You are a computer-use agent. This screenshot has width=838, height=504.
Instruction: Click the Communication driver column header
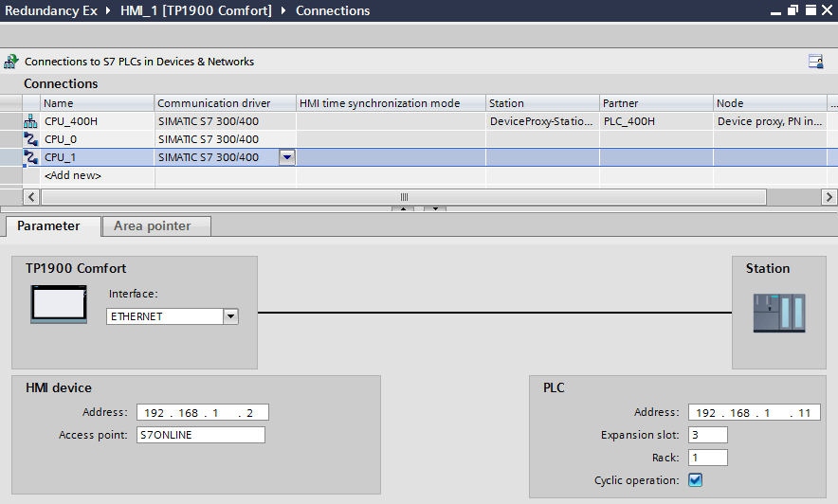click(x=225, y=103)
